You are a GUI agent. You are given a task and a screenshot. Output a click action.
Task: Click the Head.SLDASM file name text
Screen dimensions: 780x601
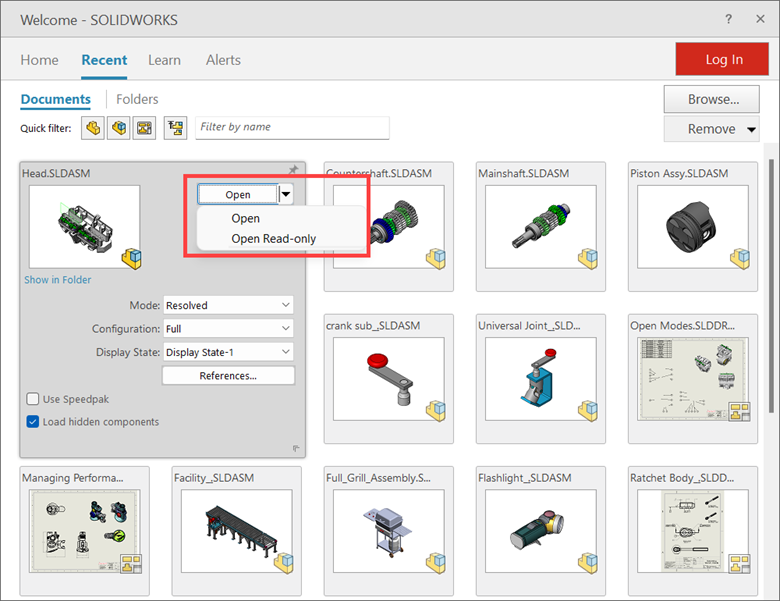point(56,174)
